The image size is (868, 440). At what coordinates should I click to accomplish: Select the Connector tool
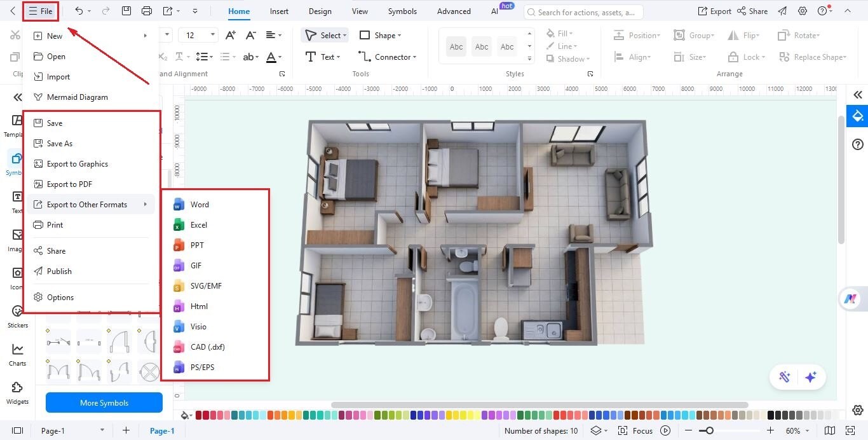(388, 57)
